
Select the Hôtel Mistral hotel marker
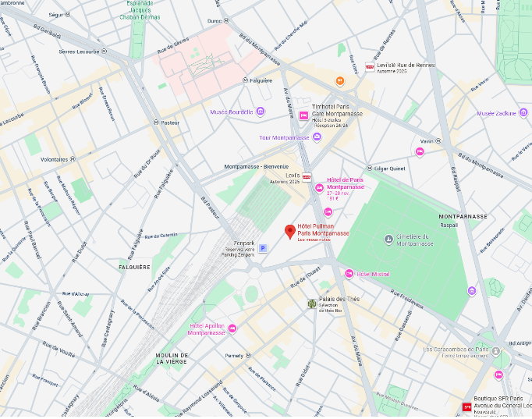[349, 274]
